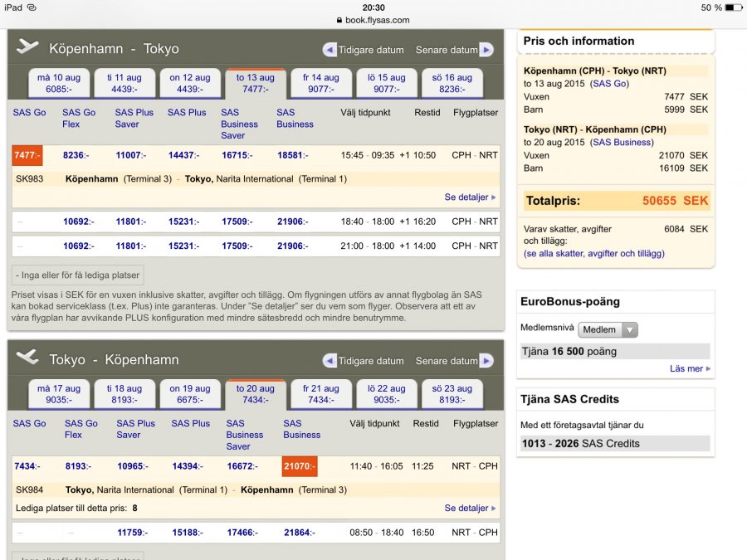Click earlier dates arrow for Köpenhamn–Tokyo
Viewport: 747px width, 560px height.
(x=330, y=50)
